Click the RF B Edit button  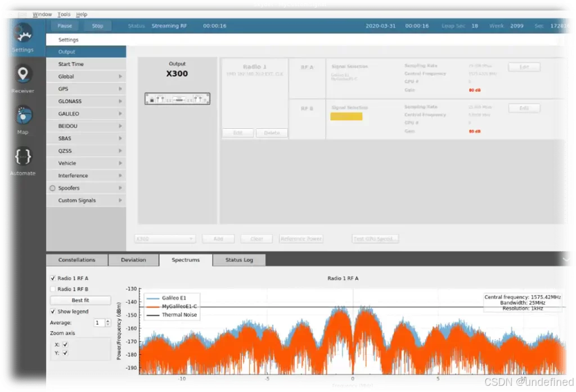click(x=524, y=108)
